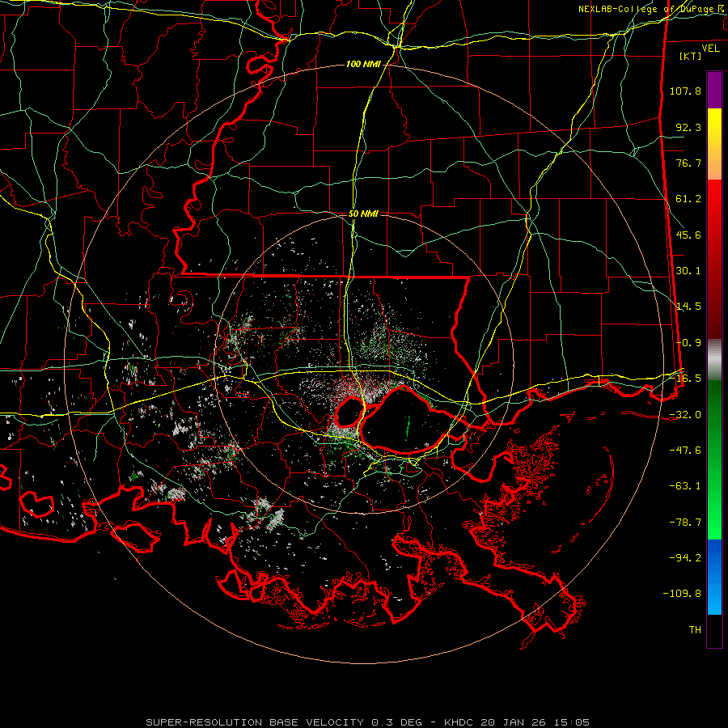Pick the gray near-zero segment of the color bar
Image resolution: width=728 pixels, height=728 pixels.
(714, 360)
